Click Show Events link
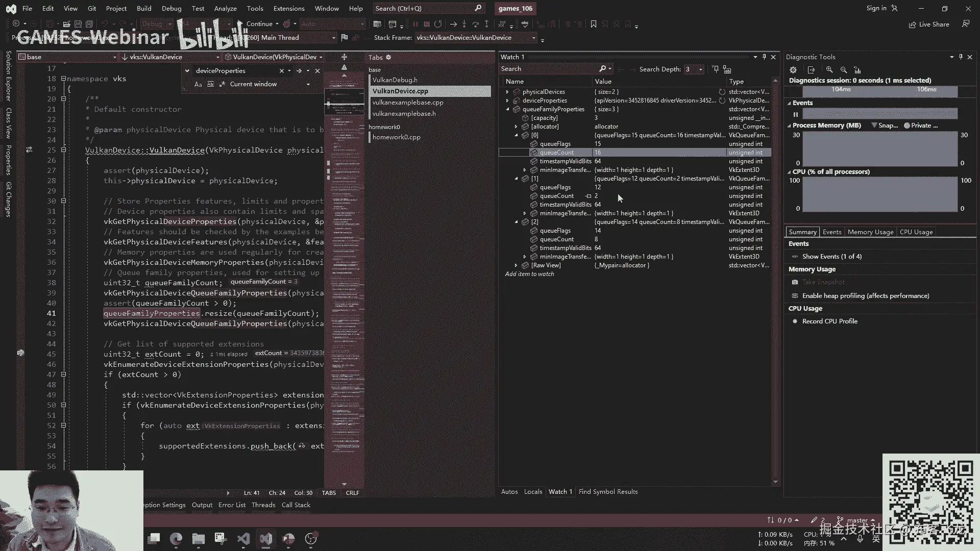The image size is (980, 551). pyautogui.click(x=831, y=257)
